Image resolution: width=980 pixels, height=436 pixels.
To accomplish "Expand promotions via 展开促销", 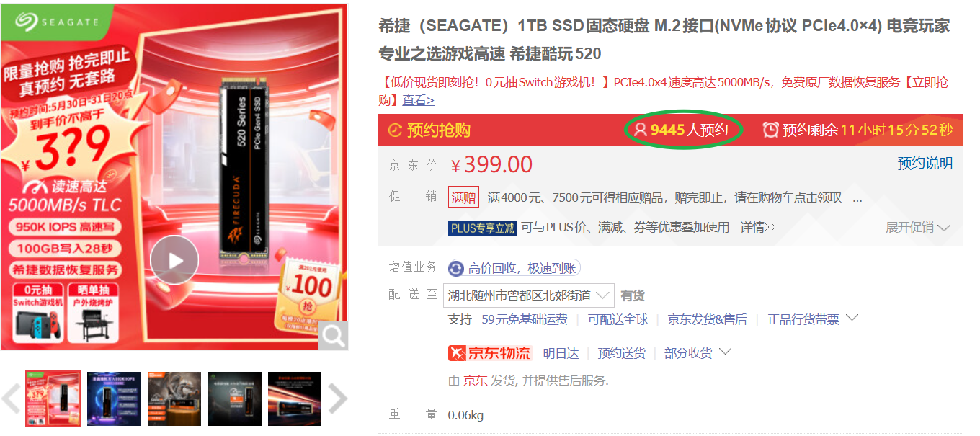I will (918, 228).
